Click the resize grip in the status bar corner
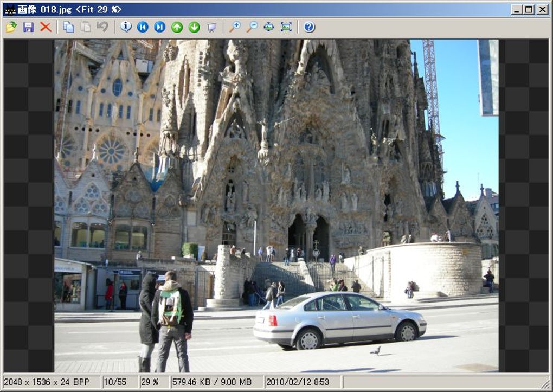Viewport: 553px width, 392px height. click(545, 383)
